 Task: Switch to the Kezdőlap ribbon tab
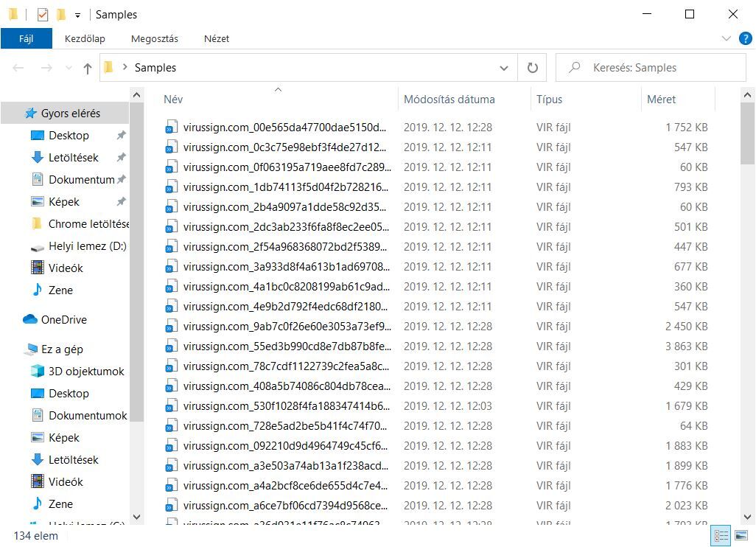(x=85, y=38)
